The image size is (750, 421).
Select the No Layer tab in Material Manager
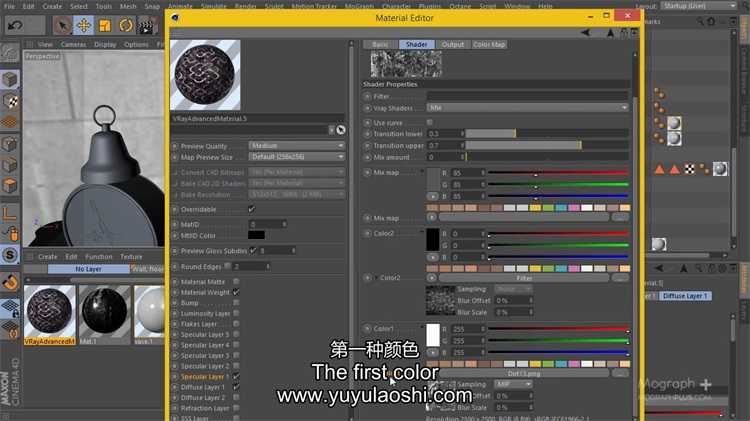point(88,269)
